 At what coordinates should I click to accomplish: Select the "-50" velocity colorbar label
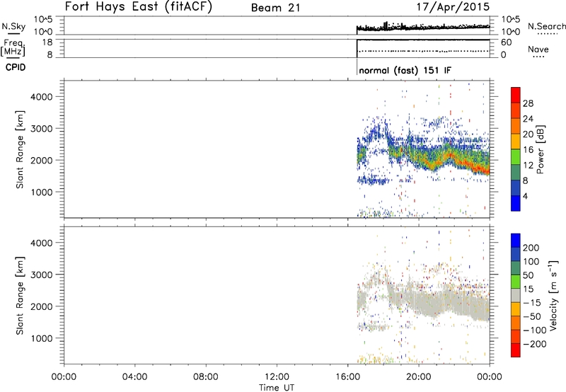point(532,316)
